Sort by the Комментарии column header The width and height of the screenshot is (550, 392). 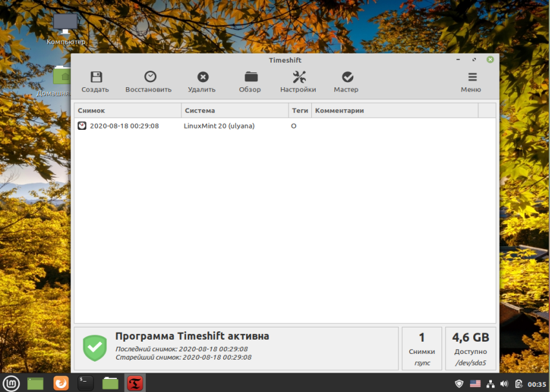(394, 110)
